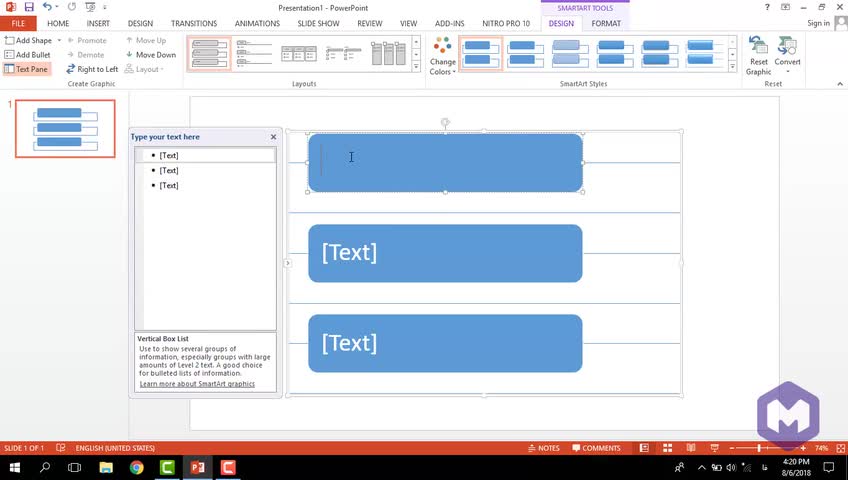Click Move Up command
The height and width of the screenshot is (480, 848).
click(x=146, y=41)
